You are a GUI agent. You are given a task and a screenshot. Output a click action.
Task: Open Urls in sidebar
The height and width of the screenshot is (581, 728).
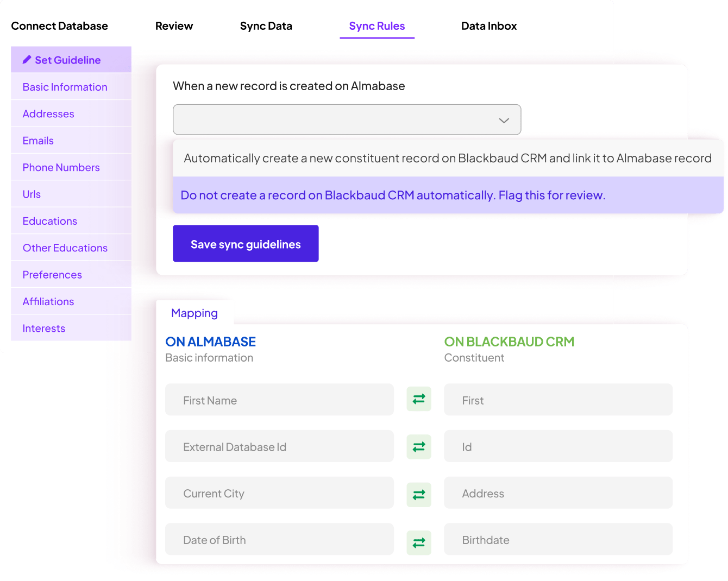coord(71,194)
